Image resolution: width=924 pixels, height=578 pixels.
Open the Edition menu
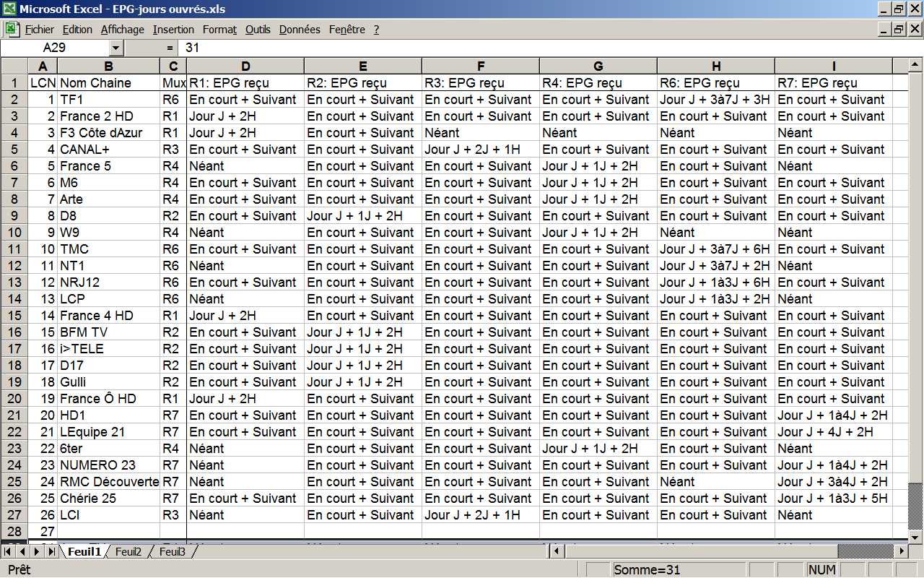(x=77, y=30)
